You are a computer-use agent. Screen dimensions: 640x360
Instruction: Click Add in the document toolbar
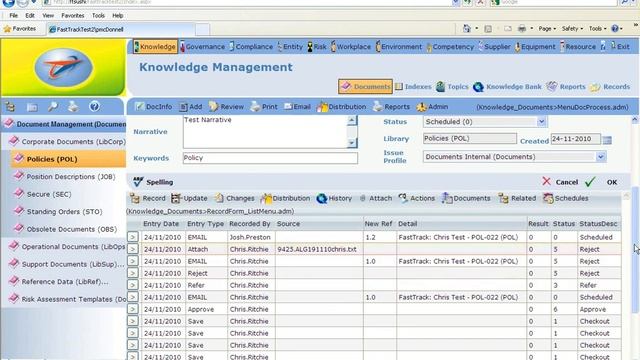tap(190, 107)
